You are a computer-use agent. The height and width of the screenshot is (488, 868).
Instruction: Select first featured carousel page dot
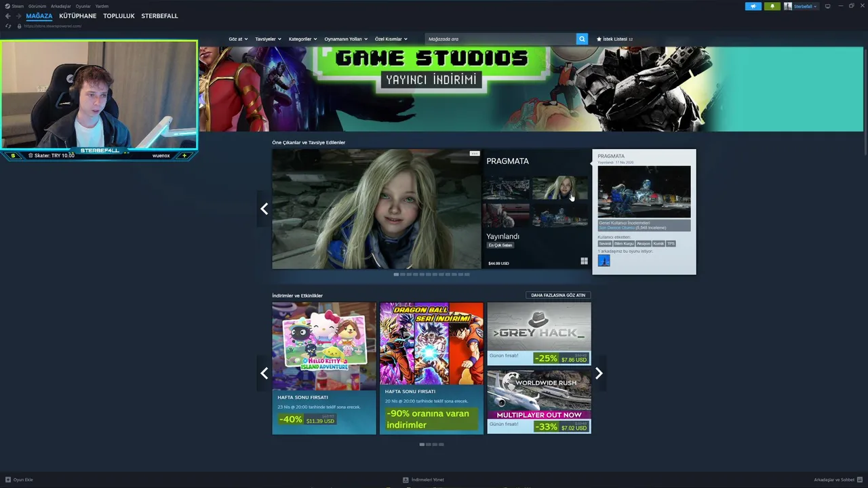pos(396,274)
